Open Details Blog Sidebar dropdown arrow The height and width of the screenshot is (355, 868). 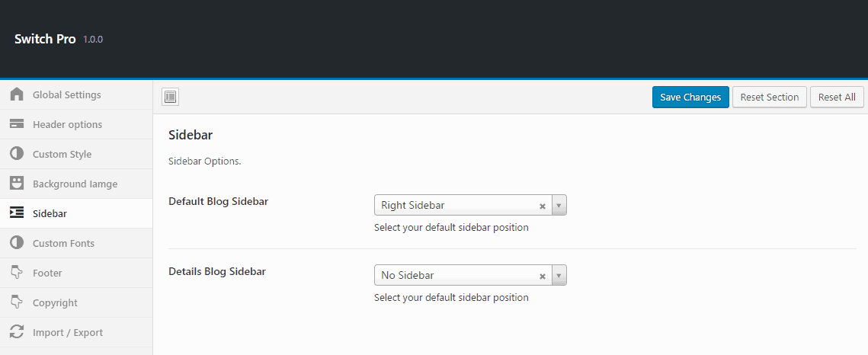(559, 275)
